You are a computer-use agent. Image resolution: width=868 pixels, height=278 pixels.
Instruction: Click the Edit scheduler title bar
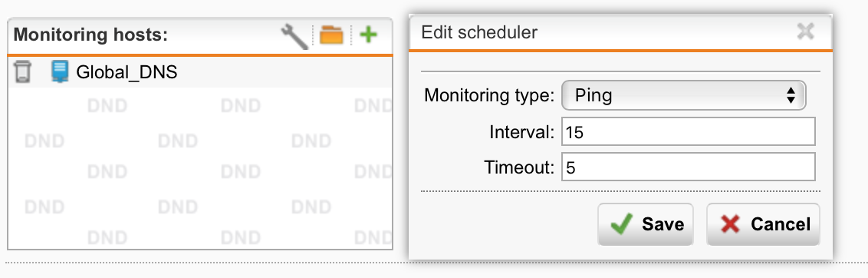click(x=620, y=32)
